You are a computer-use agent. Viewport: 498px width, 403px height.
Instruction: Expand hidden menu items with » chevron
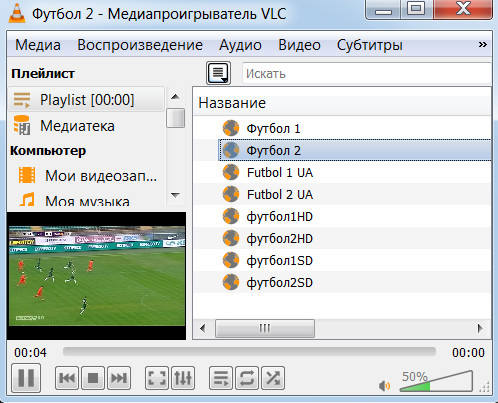click(483, 45)
